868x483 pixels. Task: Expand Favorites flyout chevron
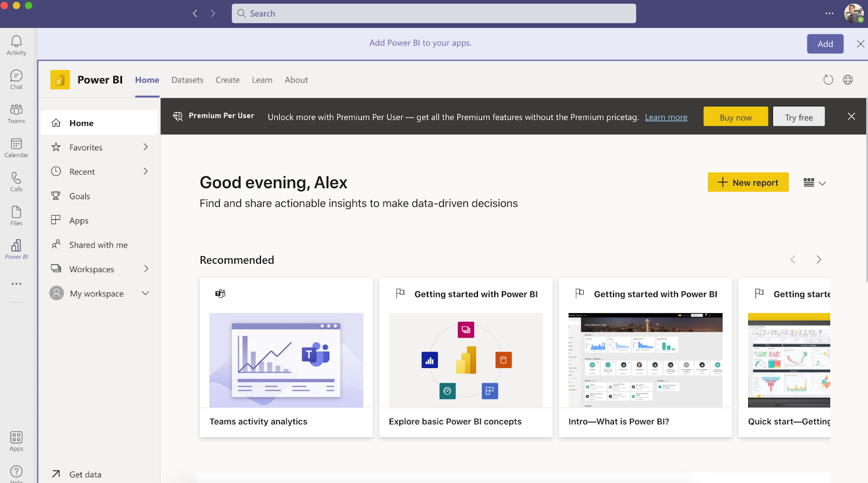[145, 147]
